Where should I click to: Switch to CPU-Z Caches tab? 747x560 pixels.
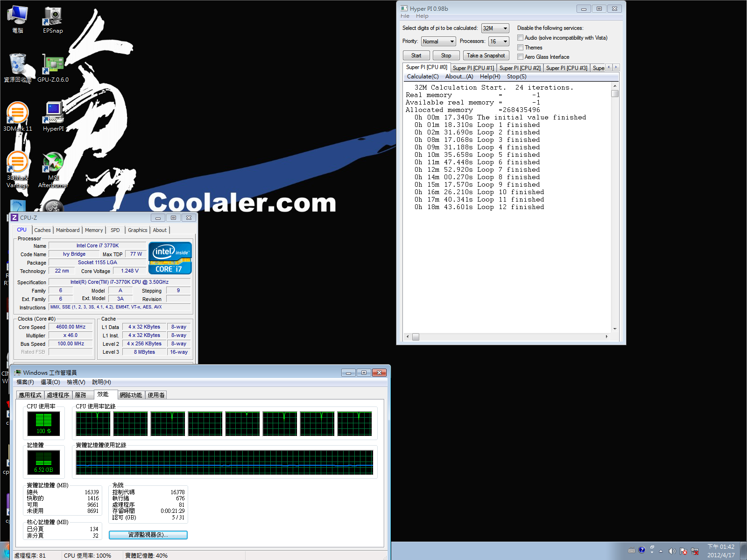42,230
